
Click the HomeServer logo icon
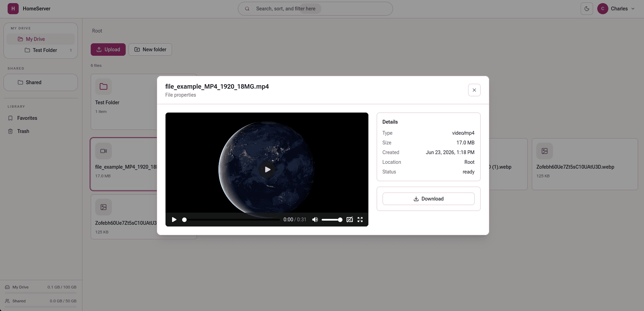pyautogui.click(x=13, y=9)
